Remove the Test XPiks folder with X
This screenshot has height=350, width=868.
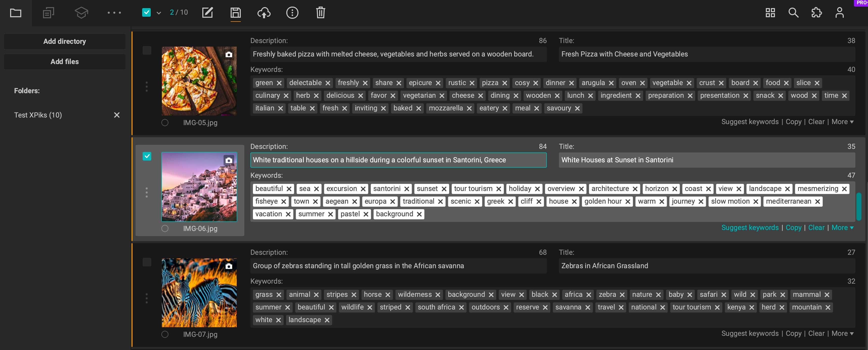tap(117, 115)
